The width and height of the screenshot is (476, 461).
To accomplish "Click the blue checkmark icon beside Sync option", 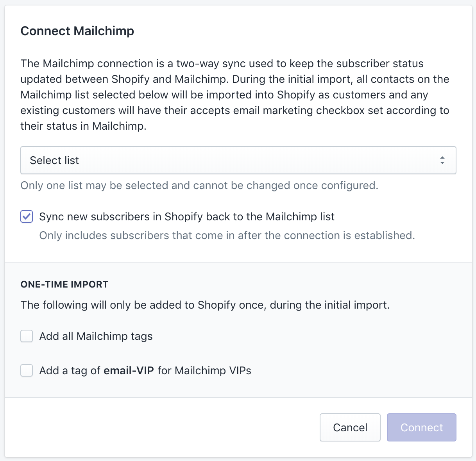I will [27, 216].
